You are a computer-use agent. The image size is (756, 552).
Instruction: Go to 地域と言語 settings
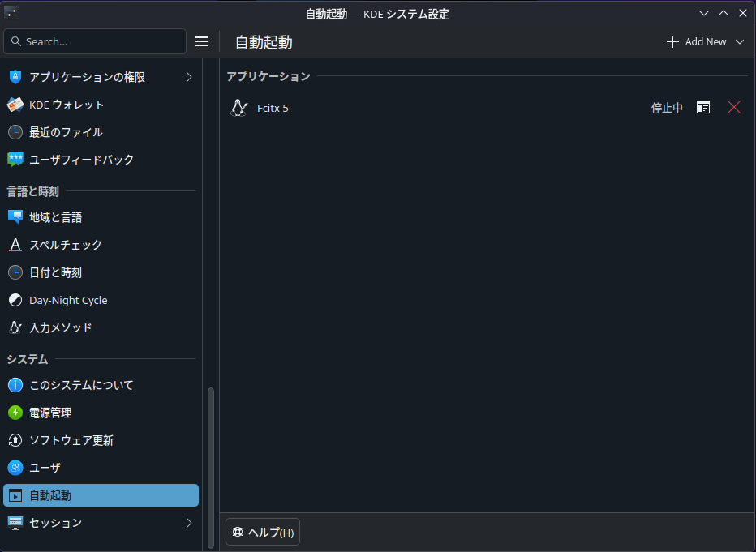pyautogui.click(x=55, y=217)
